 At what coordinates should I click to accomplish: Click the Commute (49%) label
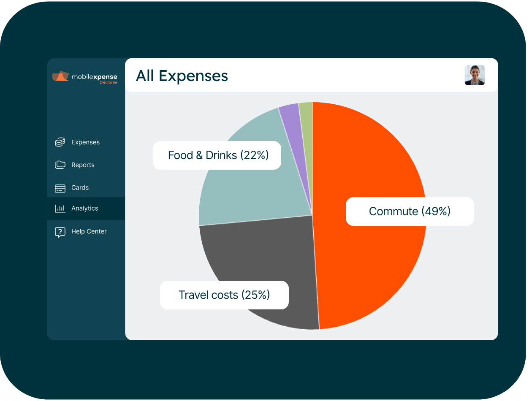click(410, 211)
